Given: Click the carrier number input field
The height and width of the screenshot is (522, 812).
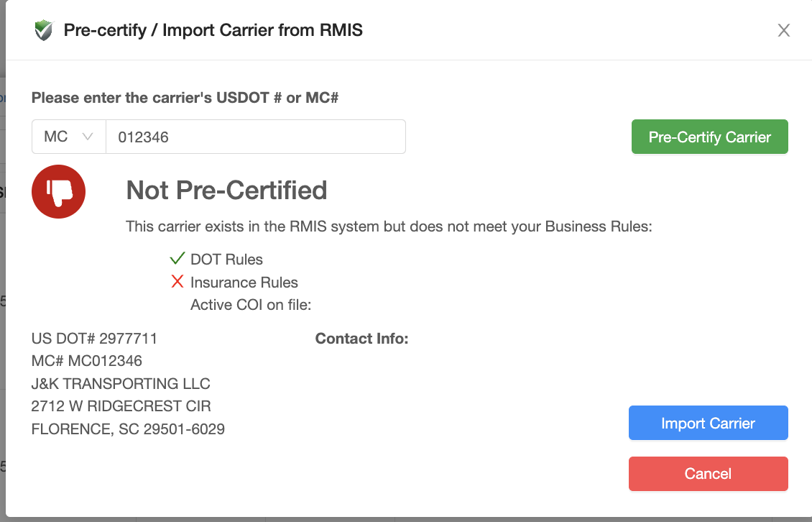Looking at the screenshot, I should pos(255,137).
